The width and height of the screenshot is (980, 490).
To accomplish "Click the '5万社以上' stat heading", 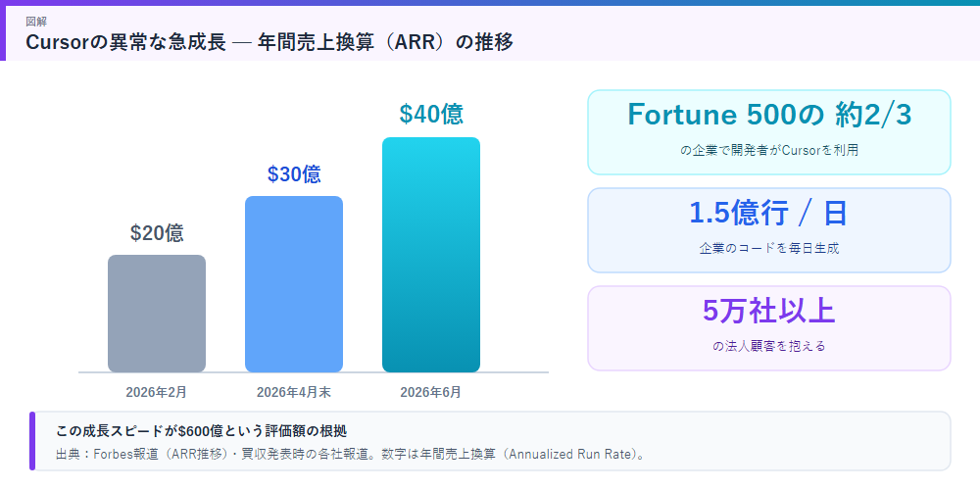I will (769, 312).
